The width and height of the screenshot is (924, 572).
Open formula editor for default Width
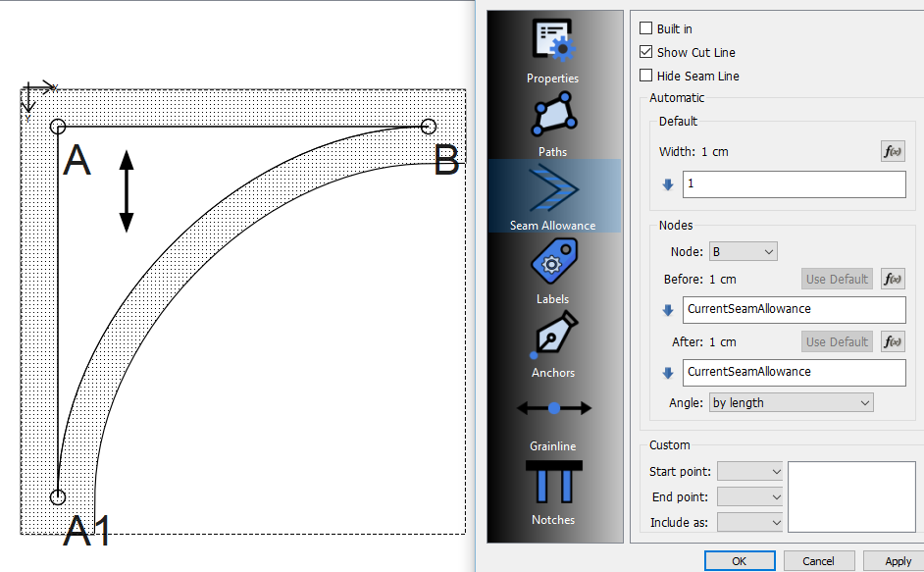pos(892,151)
